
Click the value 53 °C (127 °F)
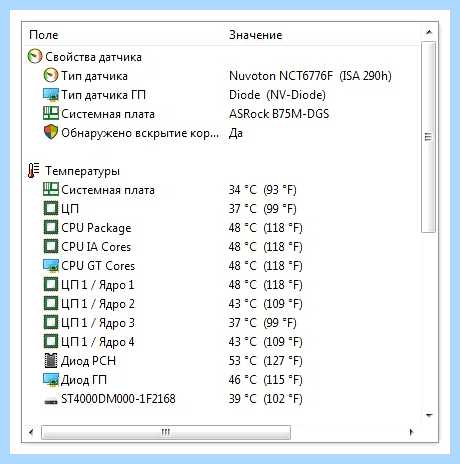pos(265,361)
